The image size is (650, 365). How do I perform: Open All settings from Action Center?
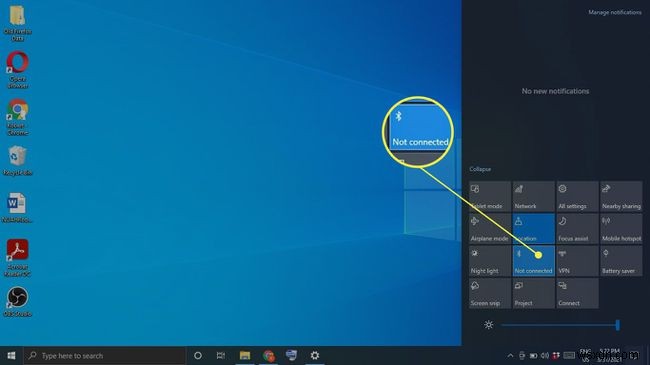click(577, 196)
